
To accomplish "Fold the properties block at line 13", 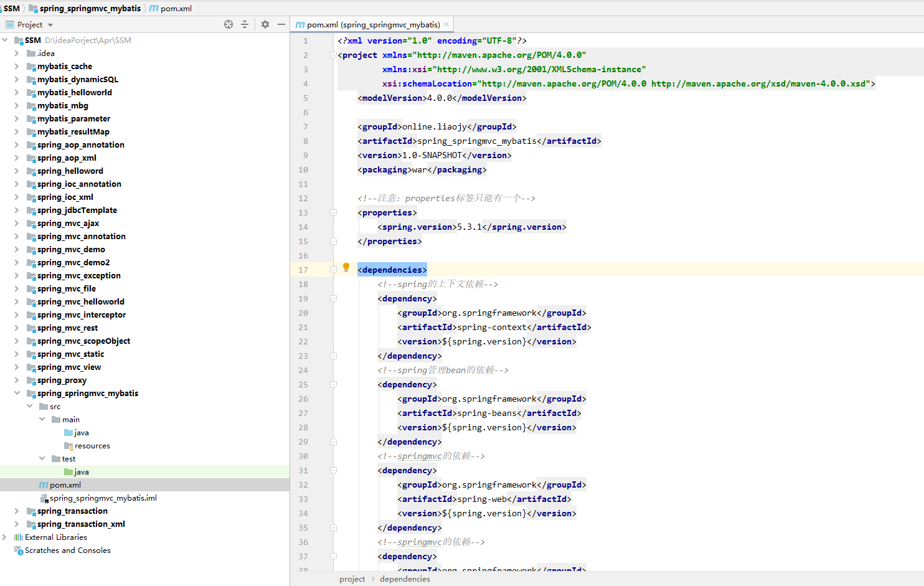I will 333,212.
